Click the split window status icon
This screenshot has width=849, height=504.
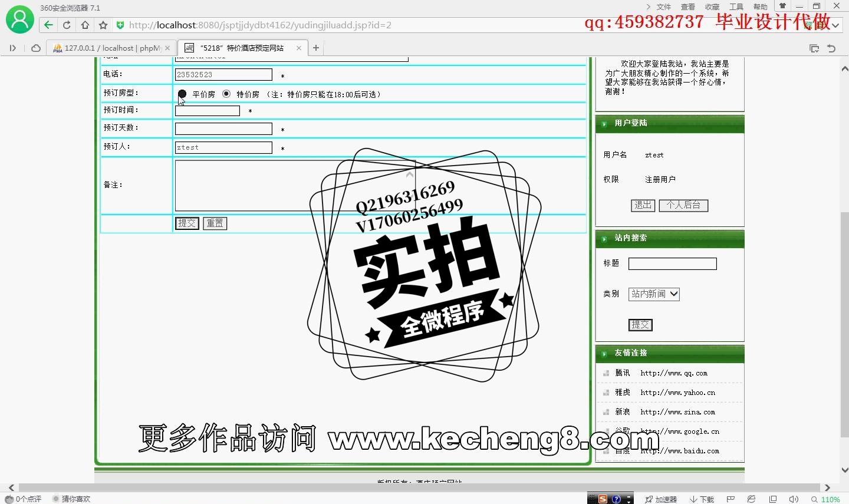[x=773, y=499]
